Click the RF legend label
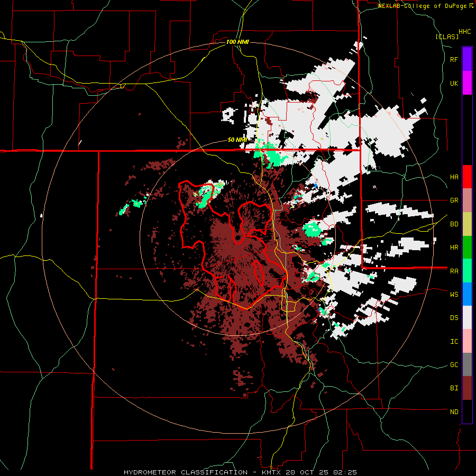The width and height of the screenshot is (476, 476). click(x=454, y=59)
